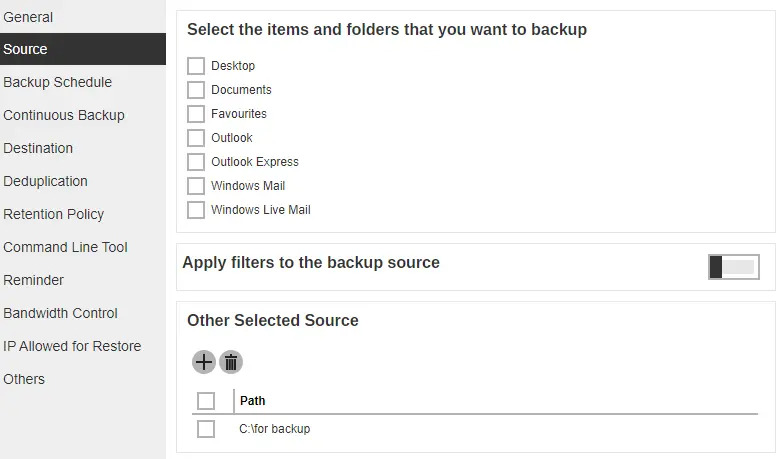Screen dimensions: 783x459
Task: Switch to the Destination tab
Action: click(x=38, y=148)
